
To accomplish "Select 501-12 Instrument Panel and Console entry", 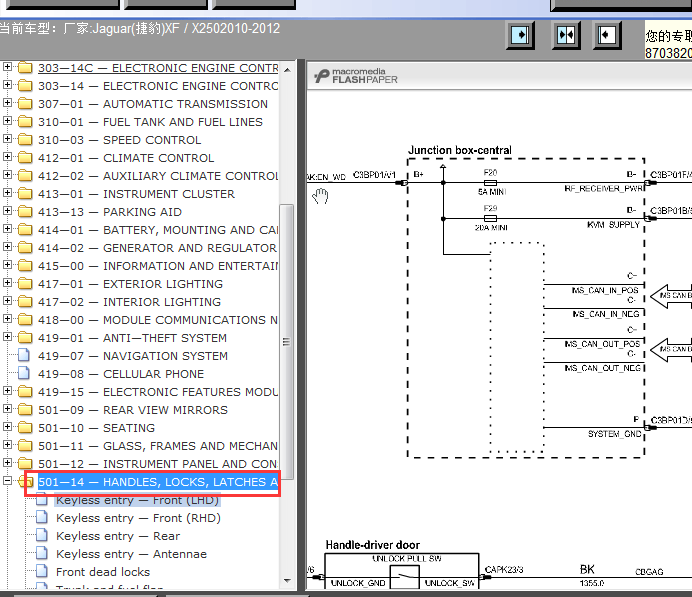I will coord(158,464).
